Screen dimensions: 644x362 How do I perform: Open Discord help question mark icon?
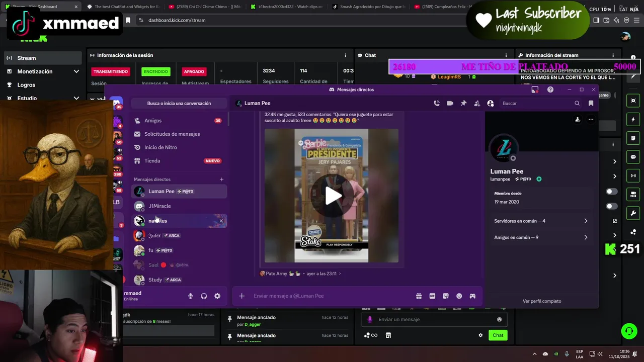pos(550,89)
